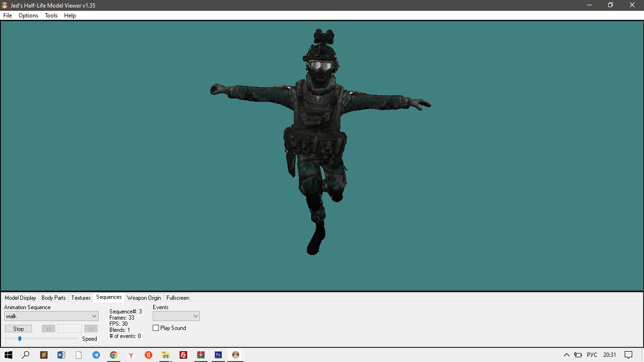Open the Options menu
This screenshot has height=362, width=644.
28,16
